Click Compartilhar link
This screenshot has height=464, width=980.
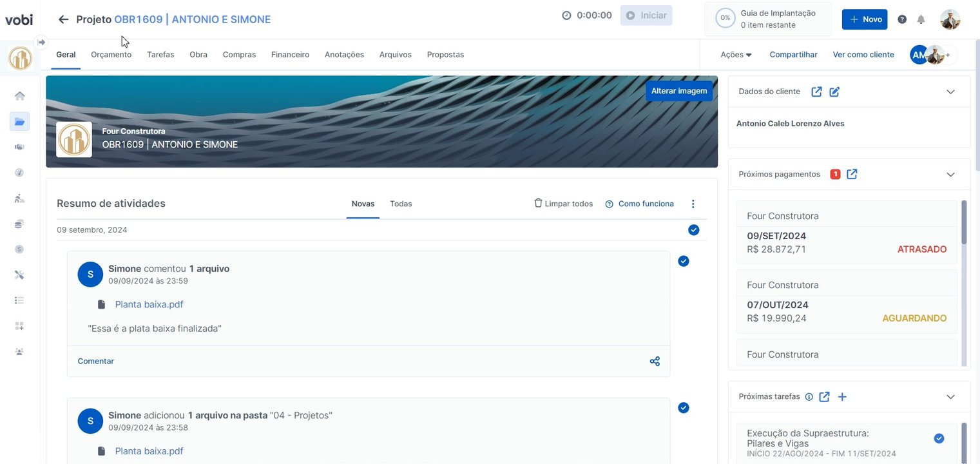(x=793, y=55)
